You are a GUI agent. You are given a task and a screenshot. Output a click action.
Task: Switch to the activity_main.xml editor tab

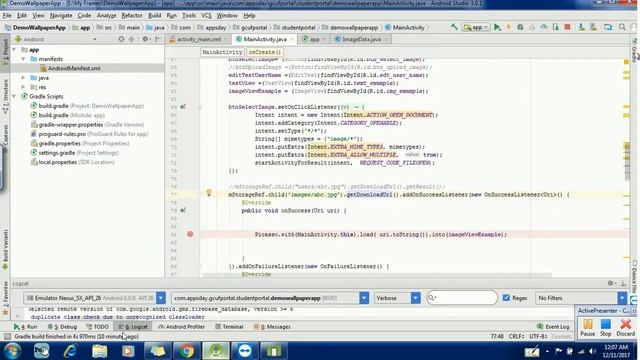coord(198,39)
